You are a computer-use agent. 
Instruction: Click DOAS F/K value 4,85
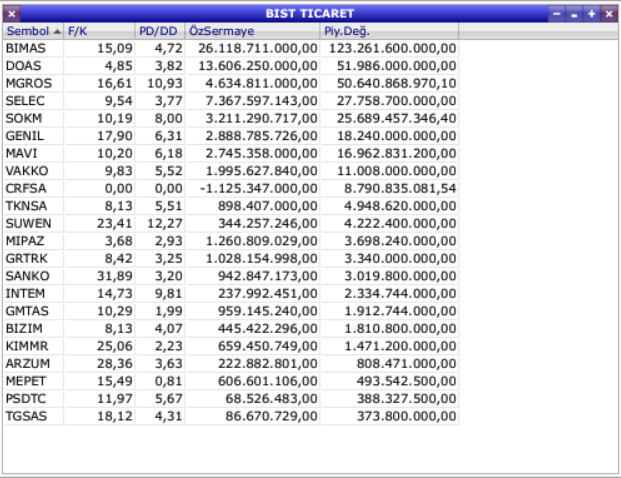119,66
